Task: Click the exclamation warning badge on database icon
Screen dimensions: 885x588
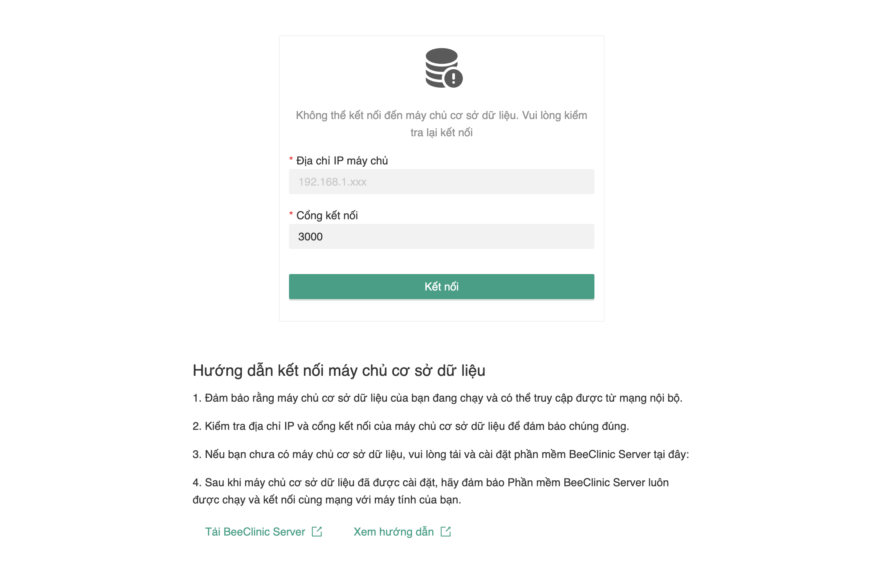Action: [453, 78]
